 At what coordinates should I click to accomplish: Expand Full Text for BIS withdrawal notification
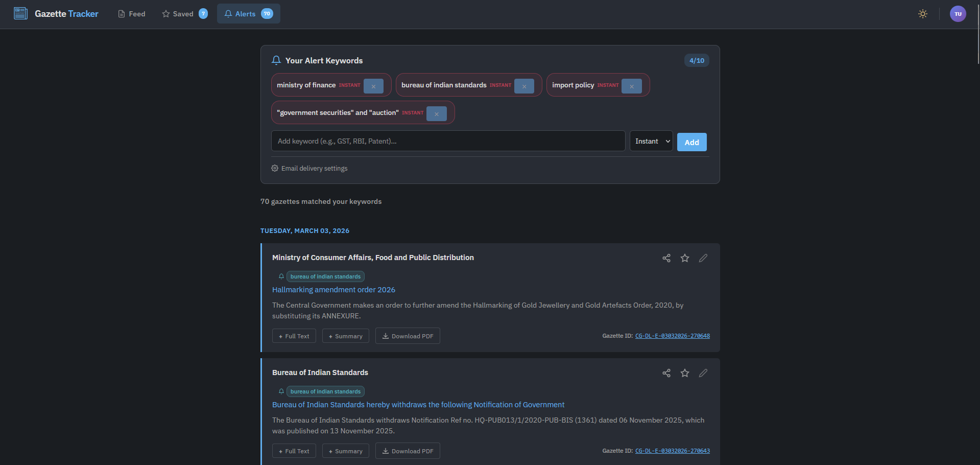point(294,451)
